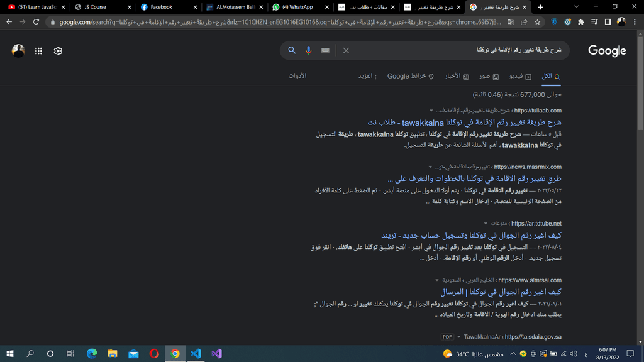This screenshot has width=644, height=362.
Task: Switch to the Facebook browser tab
Action: [169, 7]
